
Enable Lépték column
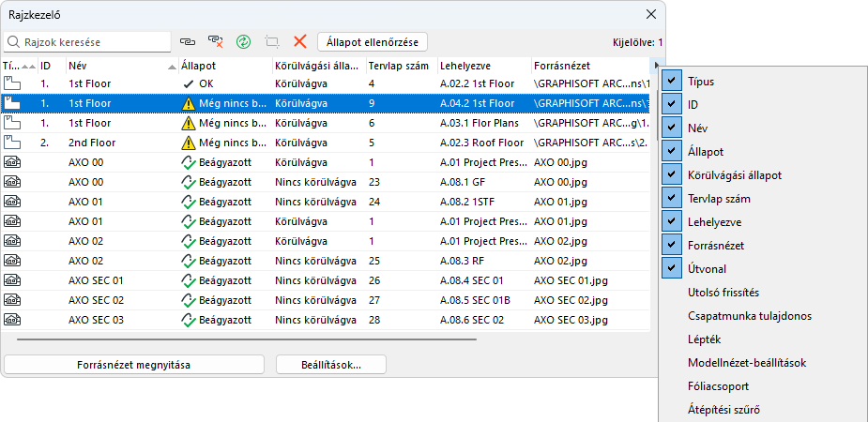coord(704,339)
